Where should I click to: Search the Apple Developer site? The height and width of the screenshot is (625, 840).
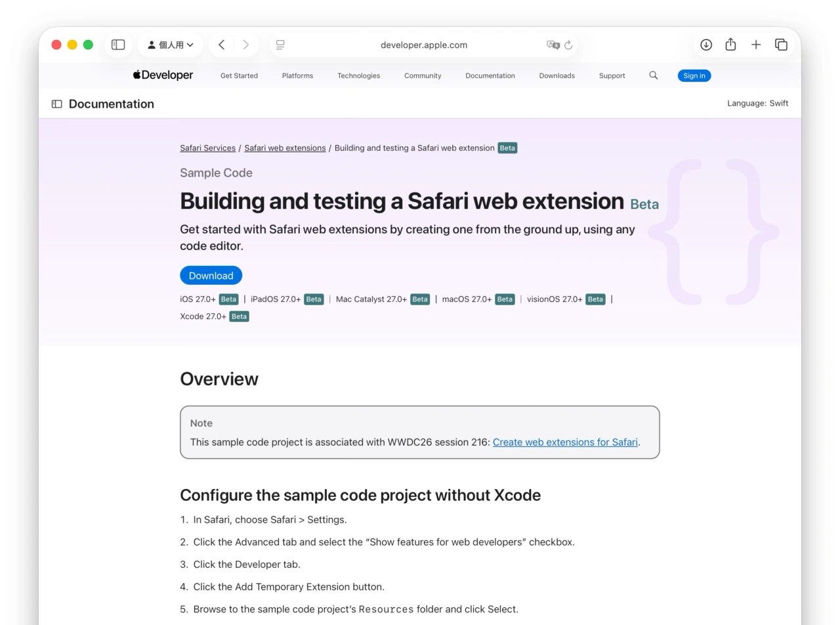click(654, 75)
